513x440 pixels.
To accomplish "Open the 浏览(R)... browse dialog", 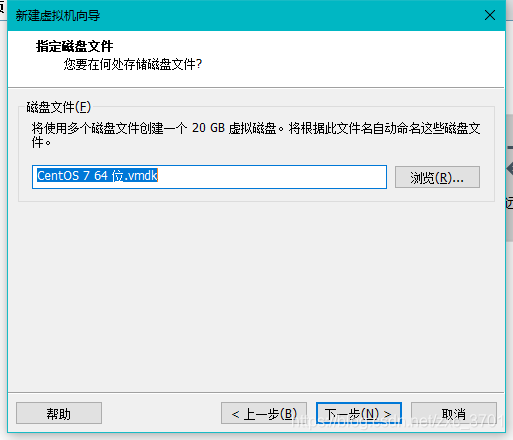I will click(437, 177).
